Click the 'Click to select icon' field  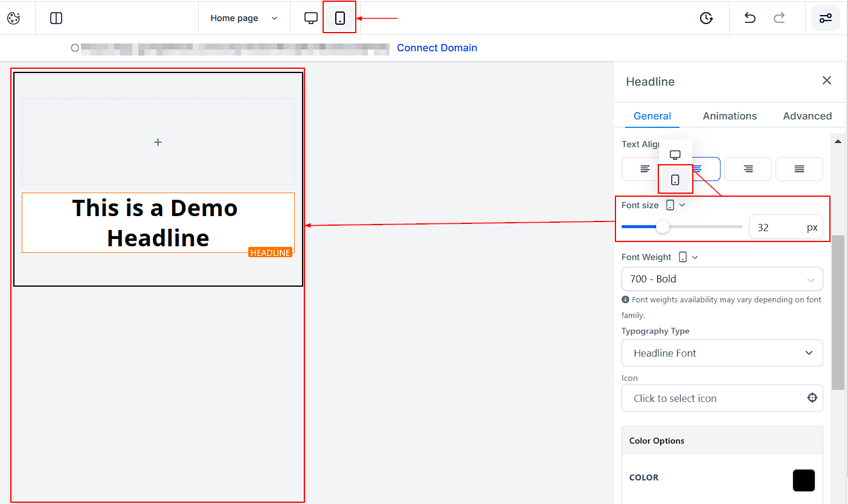(722, 398)
